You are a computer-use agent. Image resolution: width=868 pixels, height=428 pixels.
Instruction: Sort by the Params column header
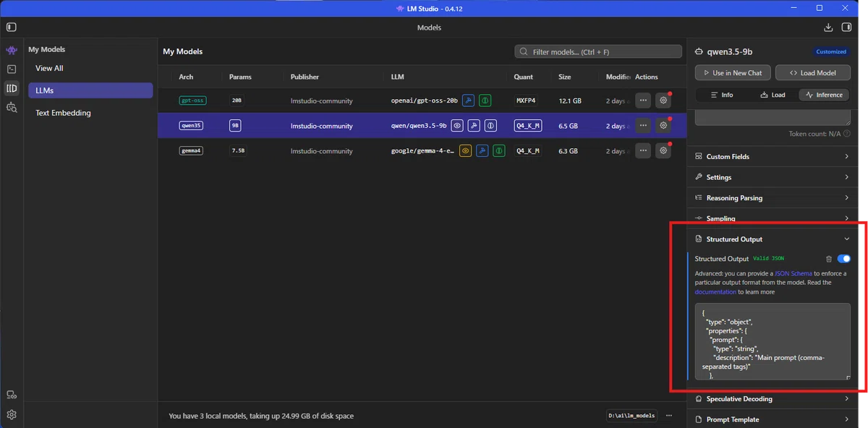(x=240, y=77)
